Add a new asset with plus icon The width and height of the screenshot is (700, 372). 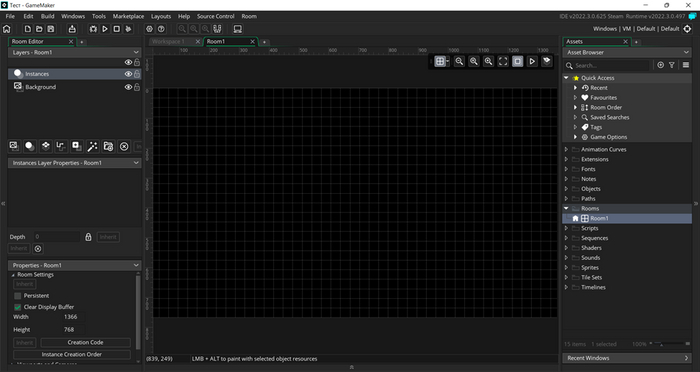point(661,65)
